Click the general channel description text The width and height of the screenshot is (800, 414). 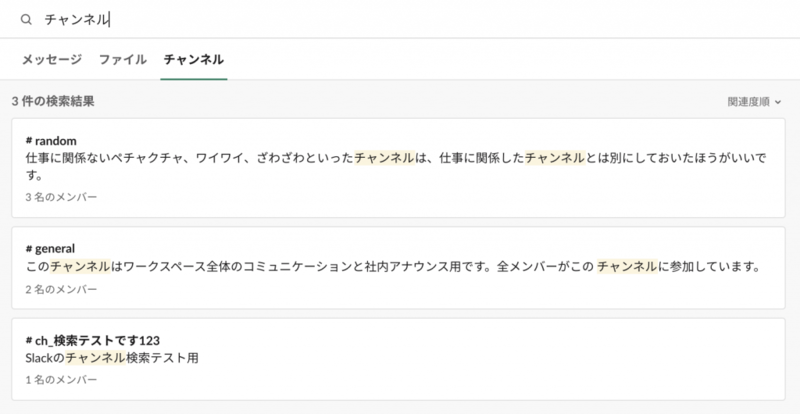393,266
